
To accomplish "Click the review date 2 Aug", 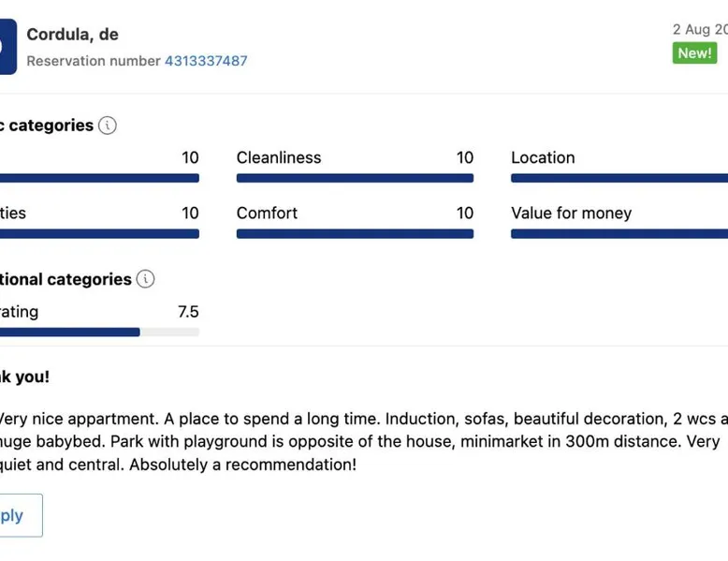I will 699,30.
